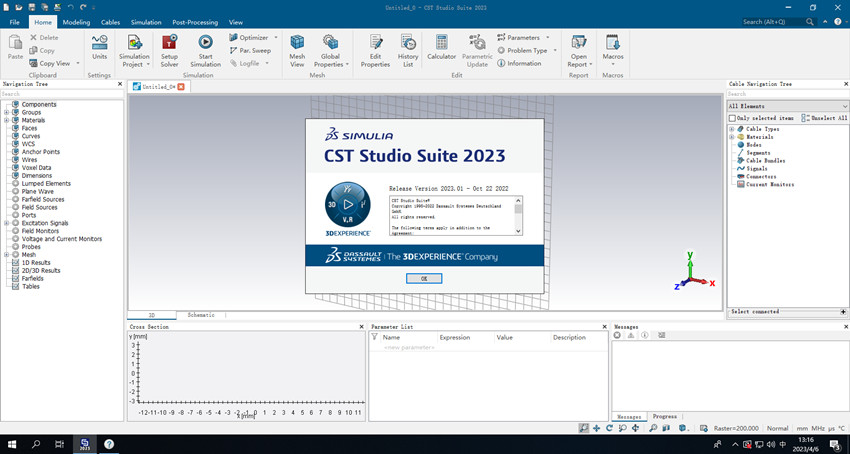Switch to the Modeling ribbon tab

tap(76, 22)
